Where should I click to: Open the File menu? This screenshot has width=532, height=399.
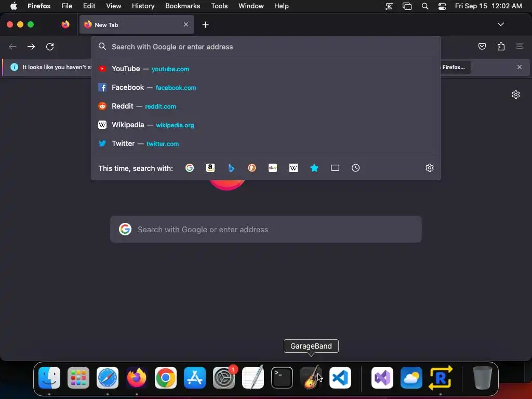(x=67, y=6)
